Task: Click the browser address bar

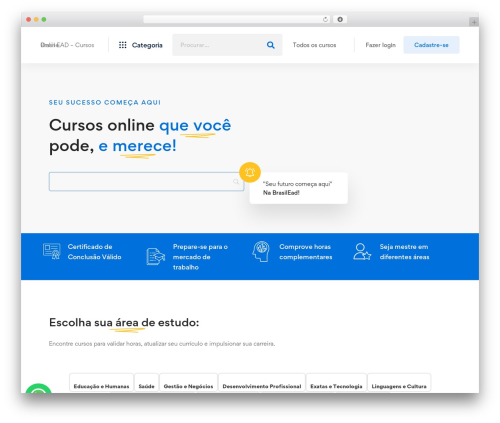Action: [237, 19]
